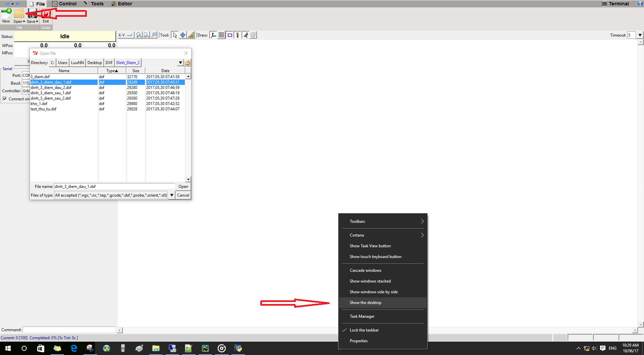Click the Cancel button in Open file dialog
The width and height of the screenshot is (644, 355).
[x=183, y=195]
